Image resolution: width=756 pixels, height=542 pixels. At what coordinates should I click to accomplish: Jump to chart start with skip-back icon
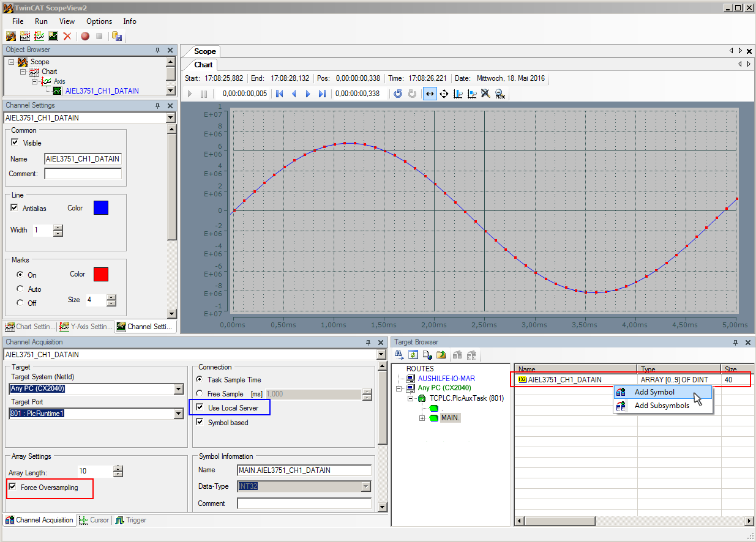(x=280, y=94)
